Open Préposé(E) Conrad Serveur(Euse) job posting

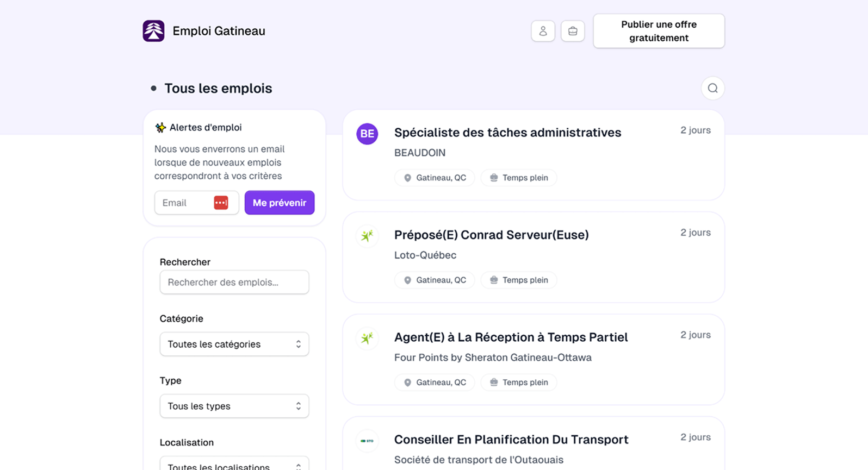pos(491,235)
